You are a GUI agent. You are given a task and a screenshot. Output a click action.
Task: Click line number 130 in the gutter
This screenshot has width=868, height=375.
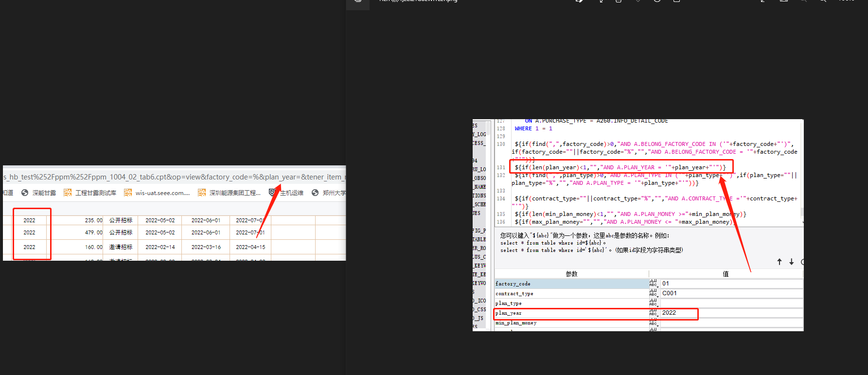point(501,144)
